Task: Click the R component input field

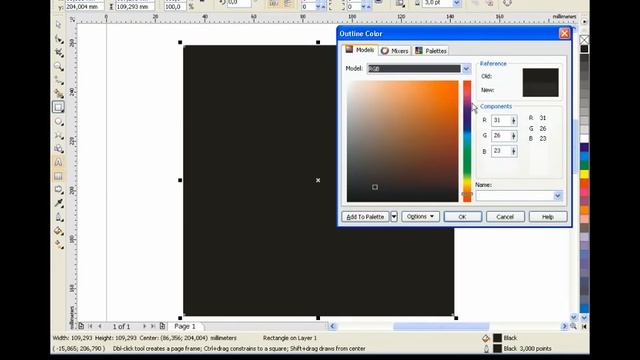Action: 501,120
